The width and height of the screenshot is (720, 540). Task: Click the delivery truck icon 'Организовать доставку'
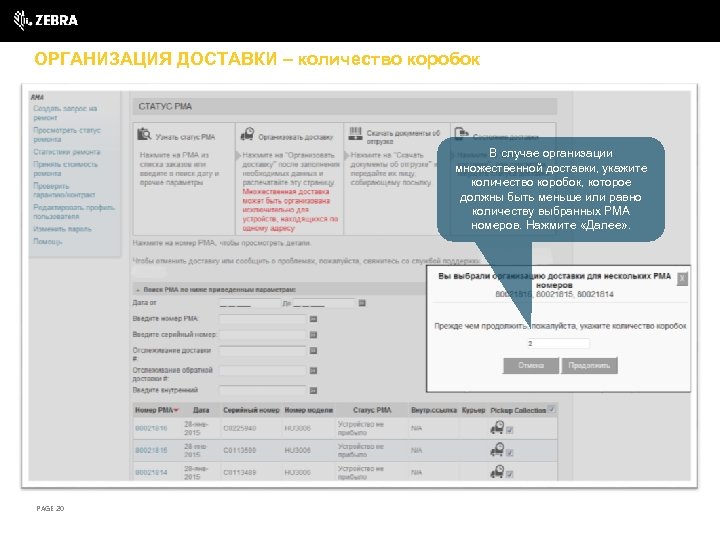[247, 134]
